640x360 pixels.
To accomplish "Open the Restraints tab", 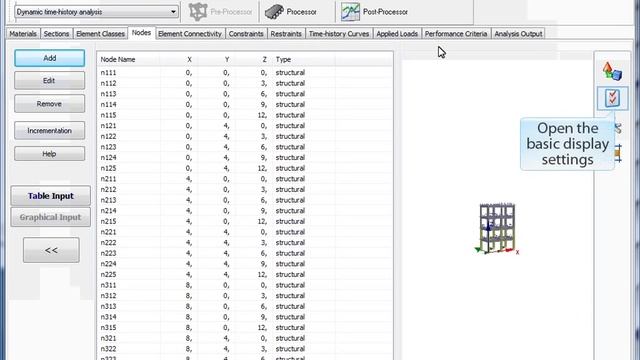I will [x=286, y=34].
